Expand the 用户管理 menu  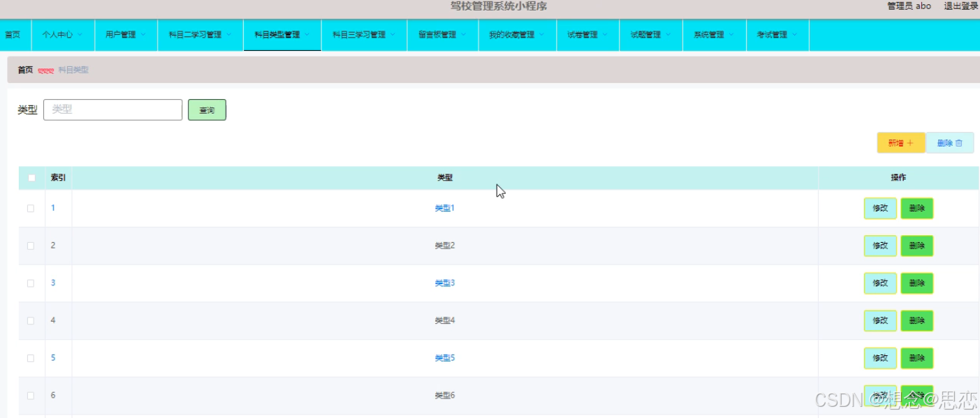tap(126, 35)
